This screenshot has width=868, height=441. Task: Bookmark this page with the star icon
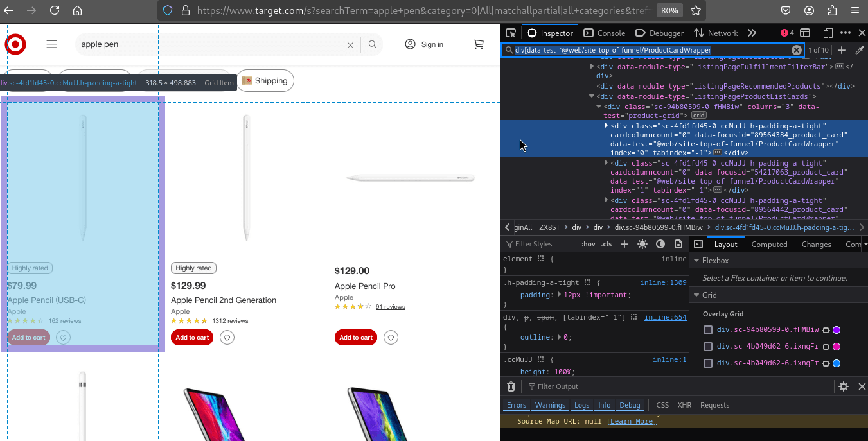pyautogui.click(x=695, y=10)
